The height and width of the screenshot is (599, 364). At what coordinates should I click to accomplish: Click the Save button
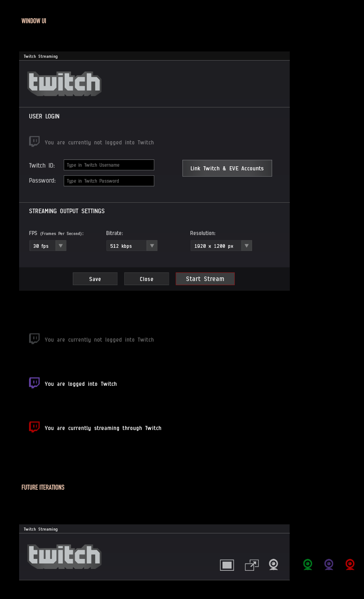coord(95,279)
